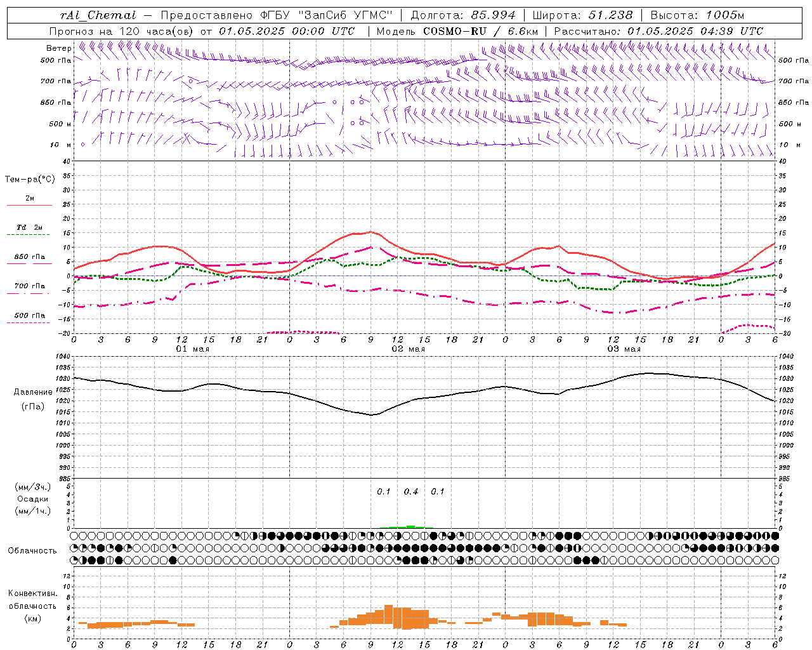Click the pressure curve minimum on 02 мая
This screenshot has width=812, height=650.
[x=372, y=415]
